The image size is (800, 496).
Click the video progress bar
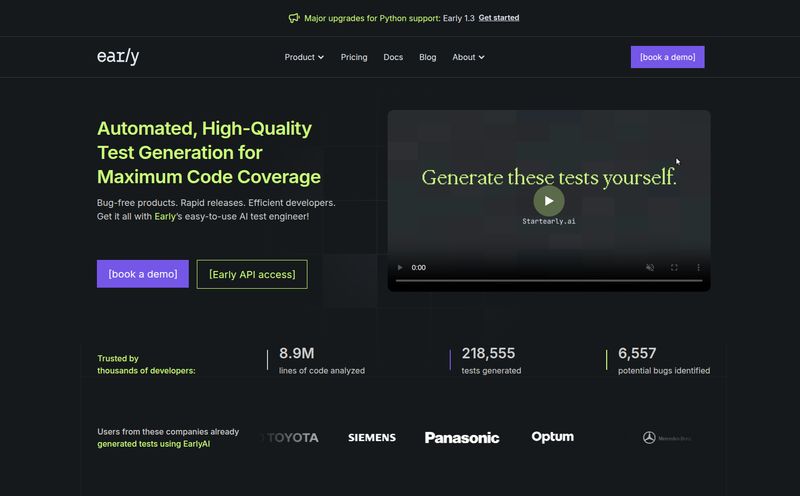[549, 280]
